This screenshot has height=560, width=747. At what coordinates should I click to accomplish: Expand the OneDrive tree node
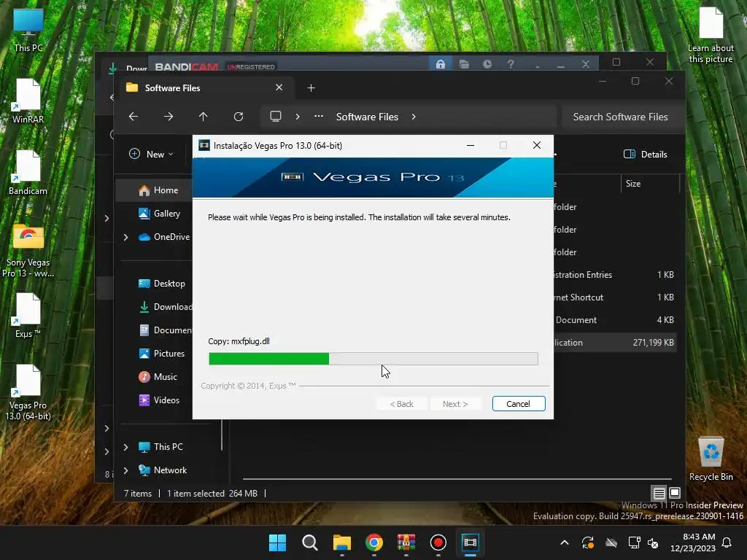[125, 237]
